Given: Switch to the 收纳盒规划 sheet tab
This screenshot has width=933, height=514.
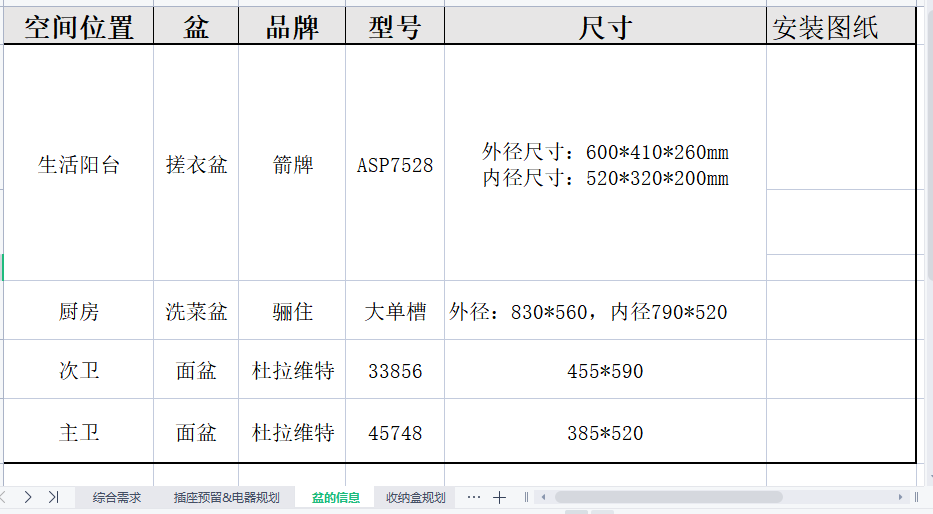Looking at the screenshot, I should pyautogui.click(x=416, y=497).
